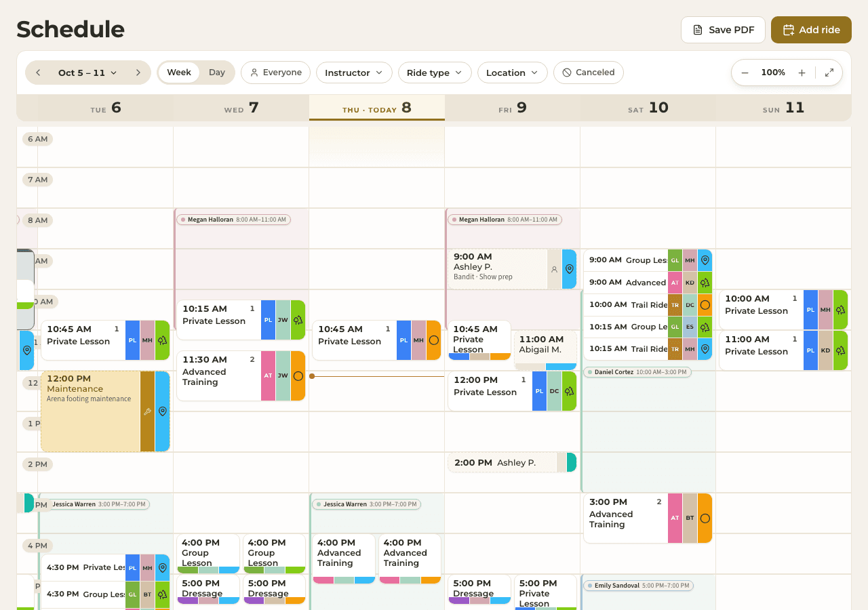Go to the previous week
Image resolution: width=868 pixels, height=610 pixels.
point(38,73)
